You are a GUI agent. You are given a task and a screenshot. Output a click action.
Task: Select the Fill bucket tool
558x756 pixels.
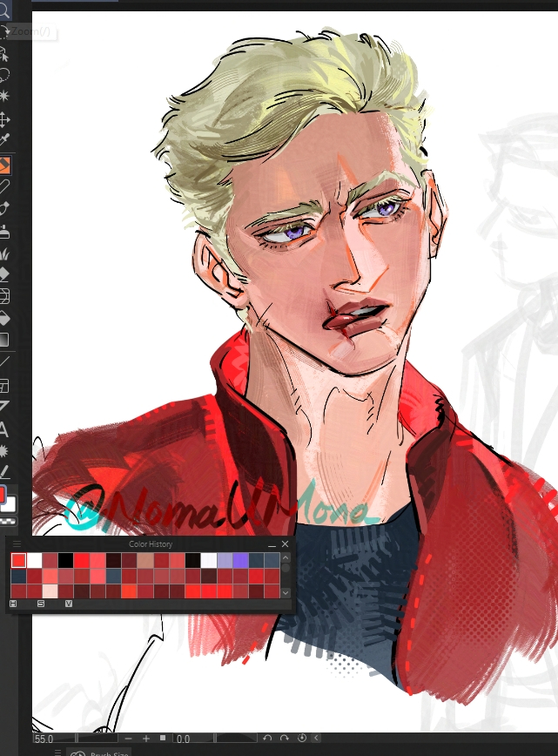click(5, 318)
